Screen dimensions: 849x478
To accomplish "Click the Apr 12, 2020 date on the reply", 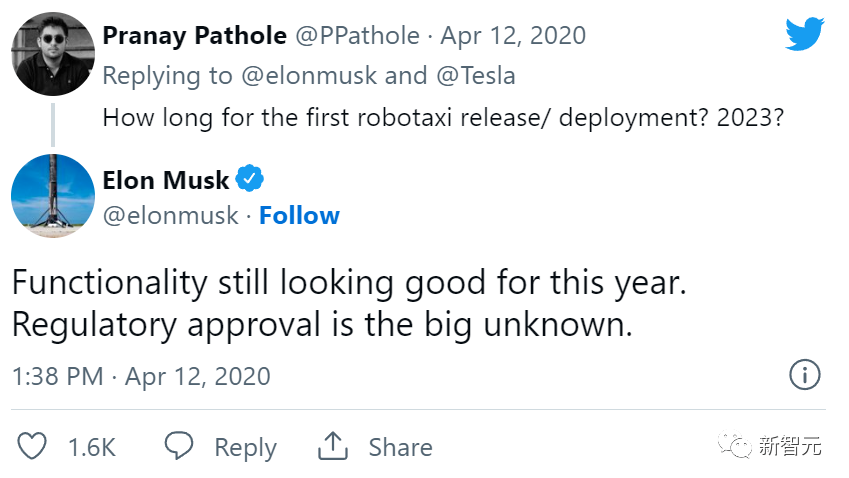I will point(513,36).
